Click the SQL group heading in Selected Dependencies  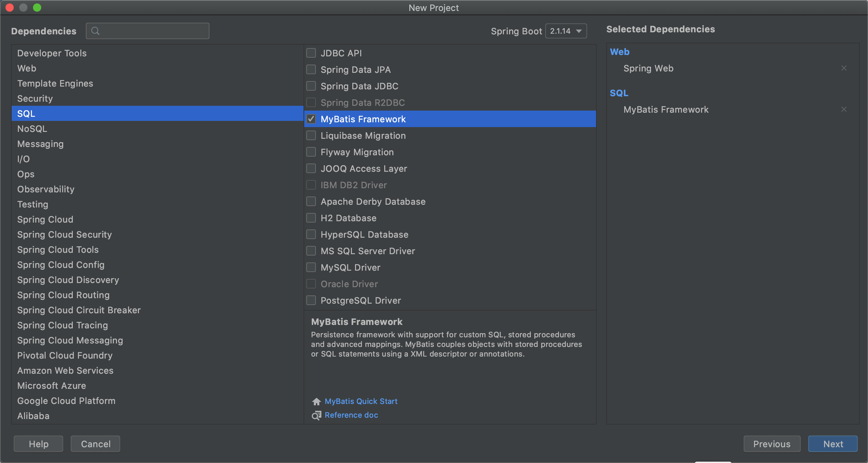point(619,93)
